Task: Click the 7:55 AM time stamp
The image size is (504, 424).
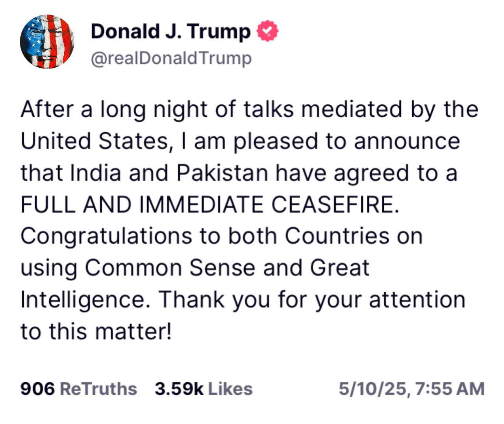Action: 450,389
